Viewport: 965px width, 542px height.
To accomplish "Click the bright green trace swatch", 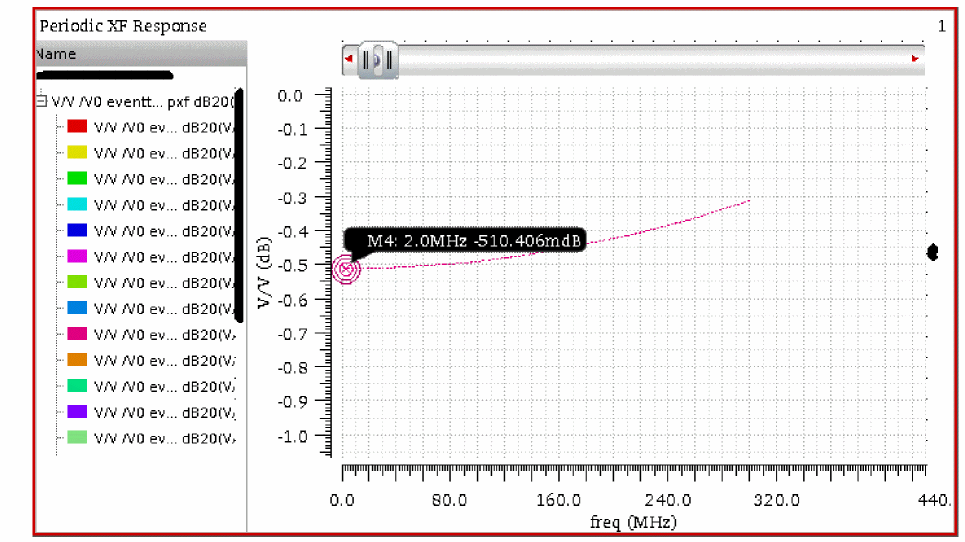I will [77, 178].
